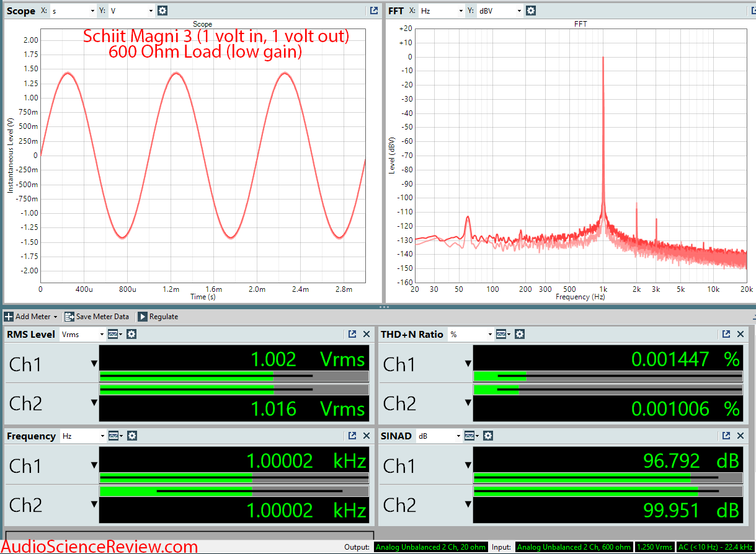756x554 pixels.
Task: Click the 0.001006 % THD+N reading
Action: 686,409
